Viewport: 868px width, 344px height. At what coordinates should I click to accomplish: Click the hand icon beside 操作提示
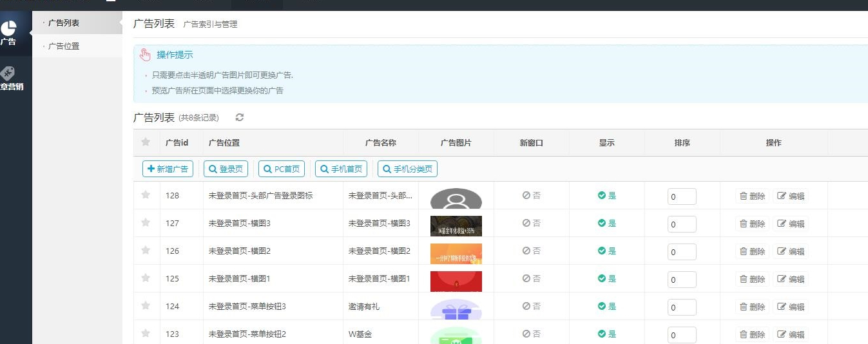[145, 55]
